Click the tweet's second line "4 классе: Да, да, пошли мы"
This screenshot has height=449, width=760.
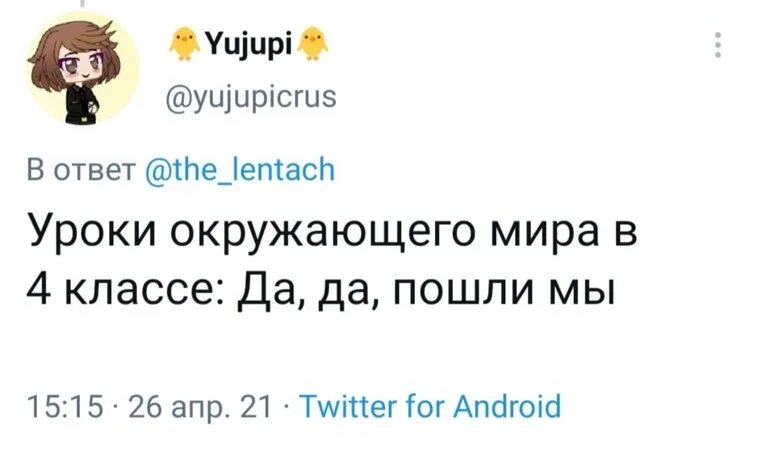pyautogui.click(x=317, y=294)
